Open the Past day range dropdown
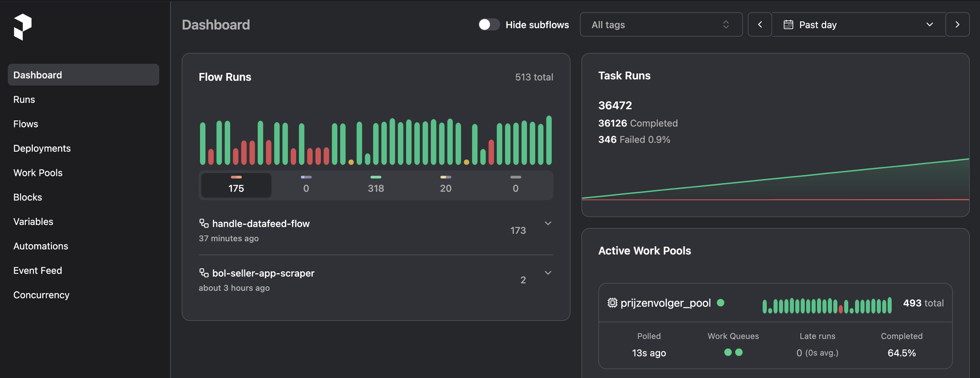 858,24
